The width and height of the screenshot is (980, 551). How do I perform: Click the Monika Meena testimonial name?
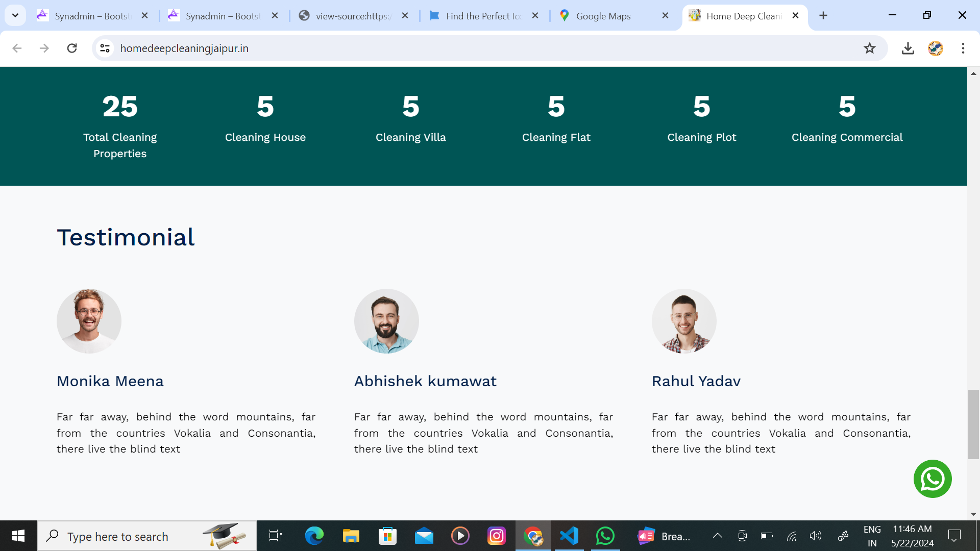[x=110, y=381]
